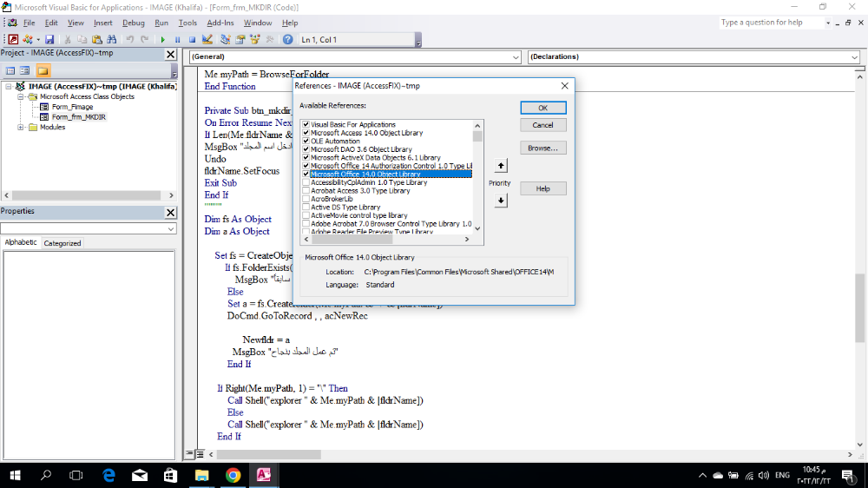Close the References dialog
Viewport: 868px width, 488px height.
click(x=565, y=86)
